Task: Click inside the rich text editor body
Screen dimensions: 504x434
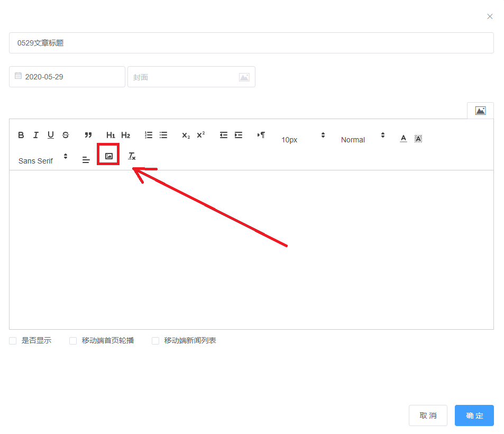Action: pos(251,250)
